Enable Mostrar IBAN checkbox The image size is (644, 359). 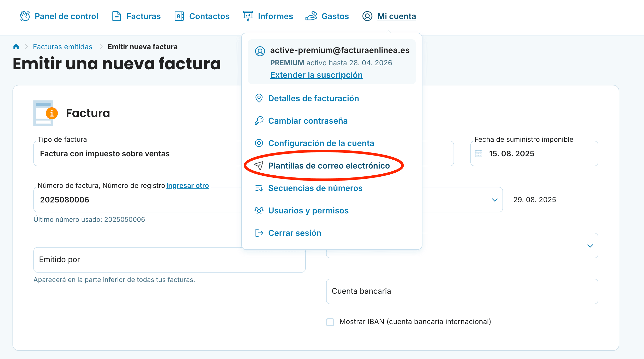coord(330,322)
